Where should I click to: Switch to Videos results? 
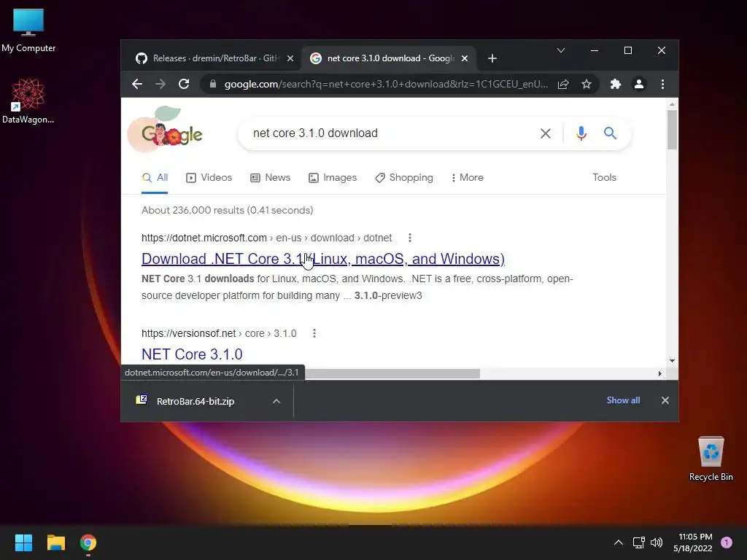[x=209, y=178]
